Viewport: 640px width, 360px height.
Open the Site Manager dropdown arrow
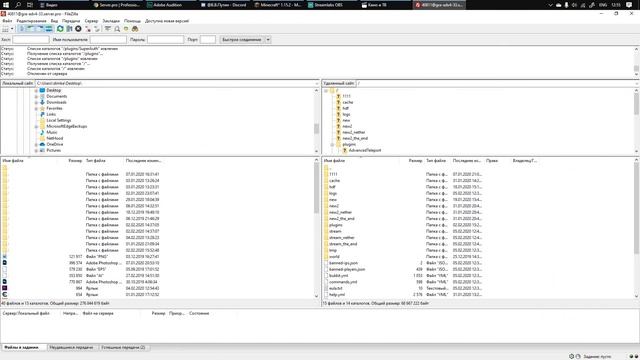tap(12, 29)
